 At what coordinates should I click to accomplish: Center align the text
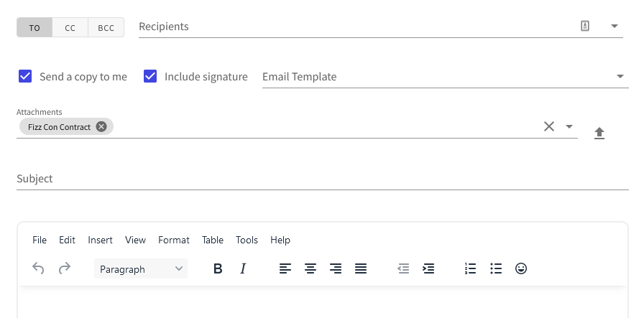(x=310, y=268)
